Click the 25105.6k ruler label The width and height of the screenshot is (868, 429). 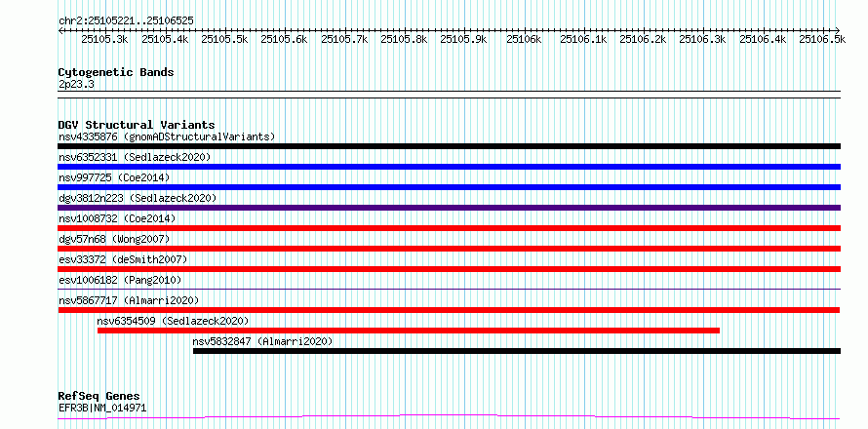[284, 39]
